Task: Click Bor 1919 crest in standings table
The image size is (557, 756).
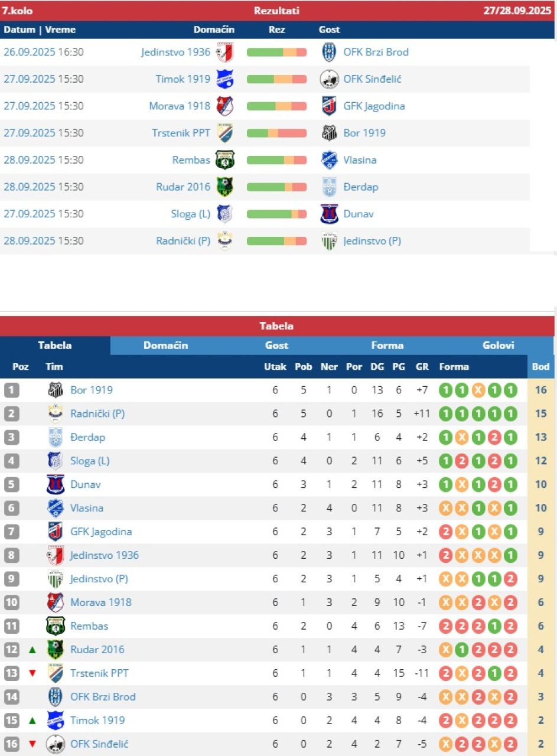Action: (56, 390)
